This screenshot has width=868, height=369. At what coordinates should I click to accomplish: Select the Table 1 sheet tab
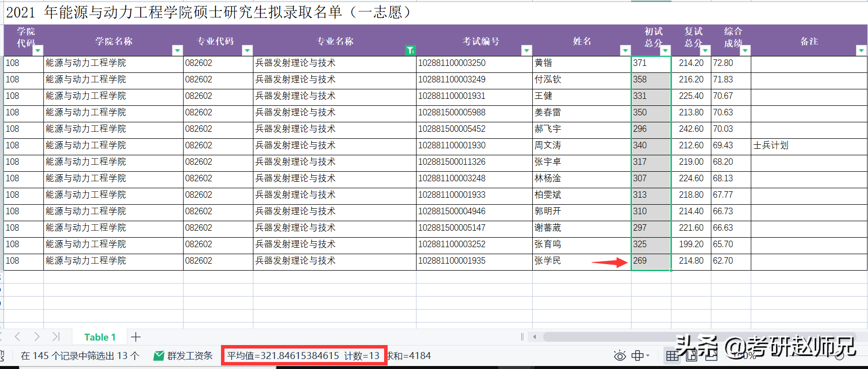(100, 337)
